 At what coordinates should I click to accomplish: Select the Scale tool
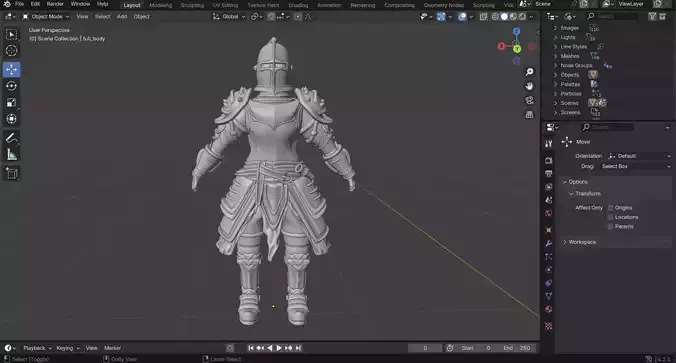coord(12,102)
